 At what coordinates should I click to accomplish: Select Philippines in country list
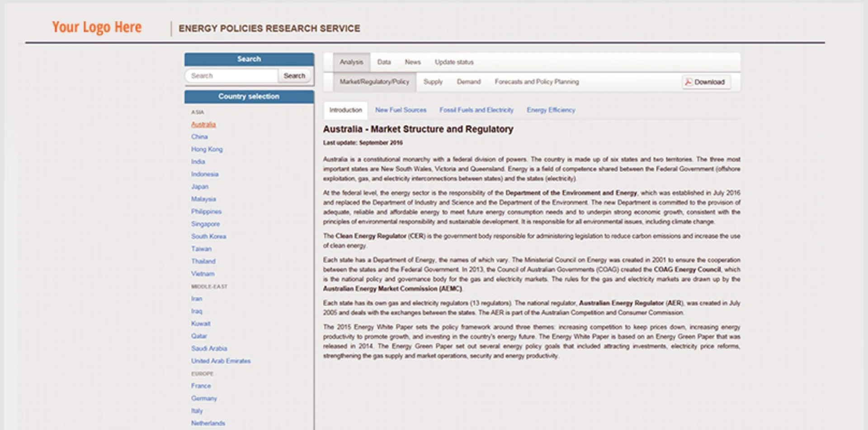206,211
